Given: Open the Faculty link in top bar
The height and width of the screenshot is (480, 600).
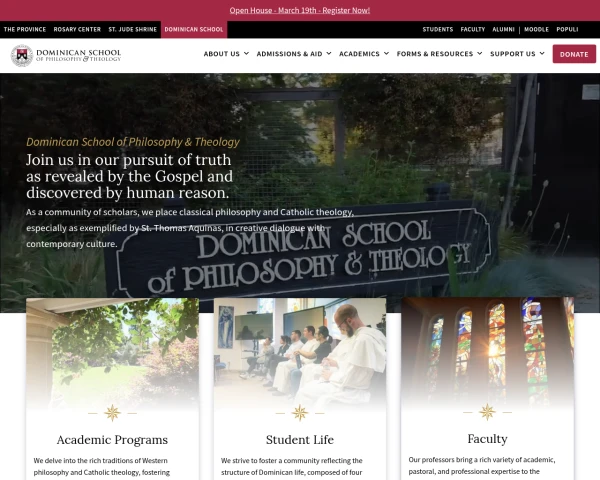Looking at the screenshot, I should 473,29.
